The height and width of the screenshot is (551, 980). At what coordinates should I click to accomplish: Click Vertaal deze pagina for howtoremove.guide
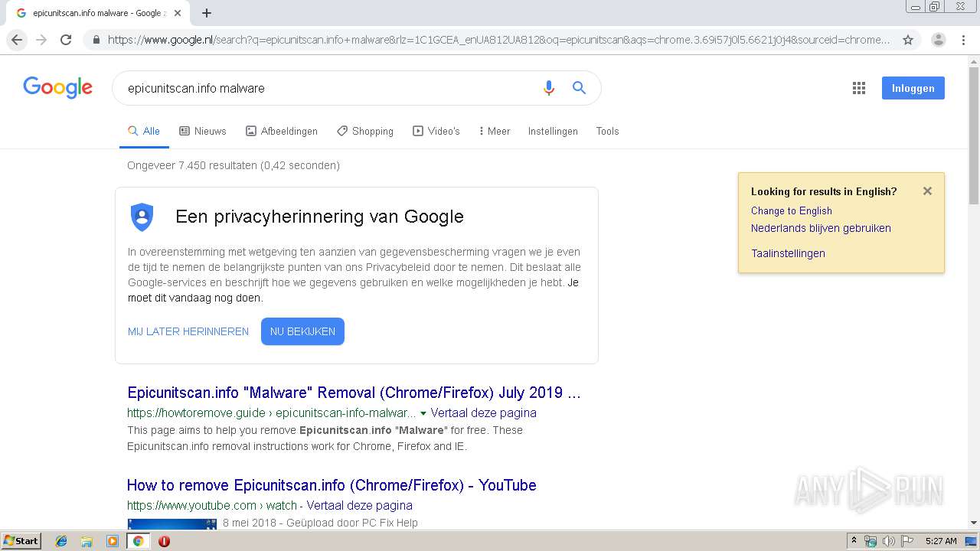pos(484,413)
